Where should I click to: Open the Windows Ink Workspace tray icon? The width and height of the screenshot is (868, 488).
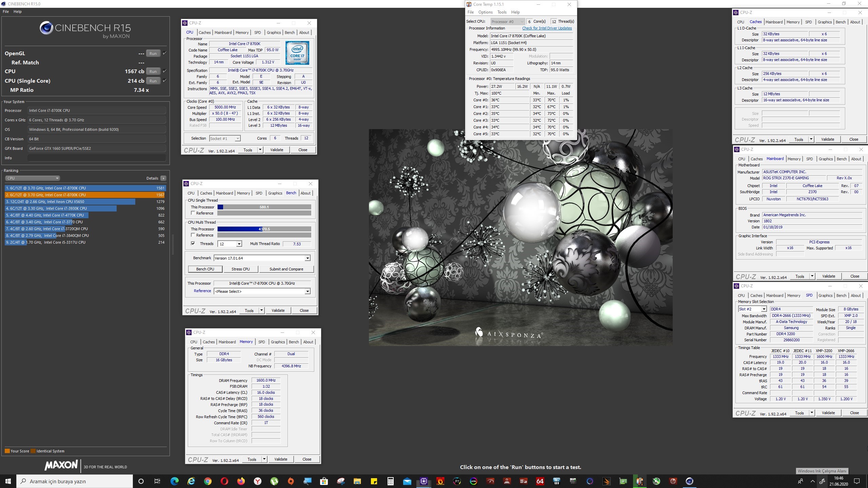tap(822, 481)
